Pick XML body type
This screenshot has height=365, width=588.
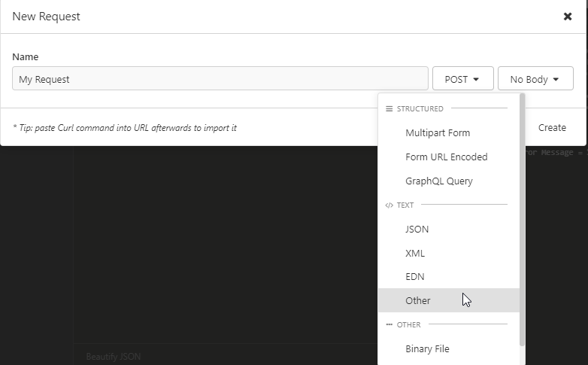pyautogui.click(x=448, y=253)
